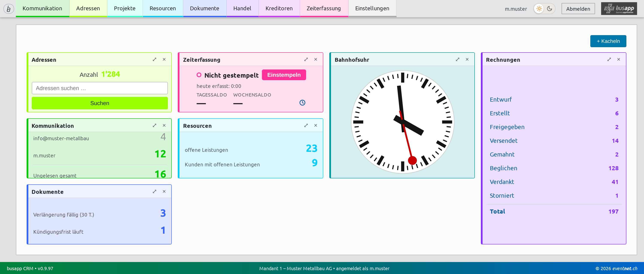Open the Dokumente tab
Viewport: 644px width, 274px height.
pos(205,9)
